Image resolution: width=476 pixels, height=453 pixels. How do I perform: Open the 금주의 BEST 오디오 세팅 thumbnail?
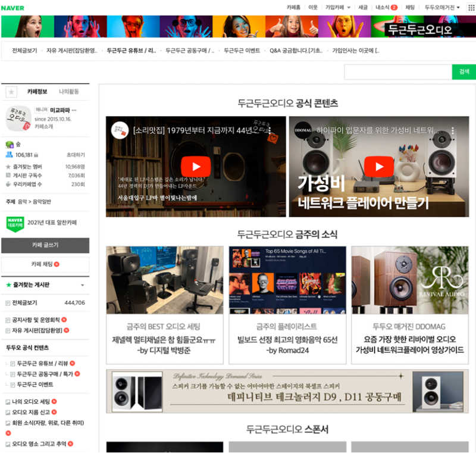(x=165, y=280)
